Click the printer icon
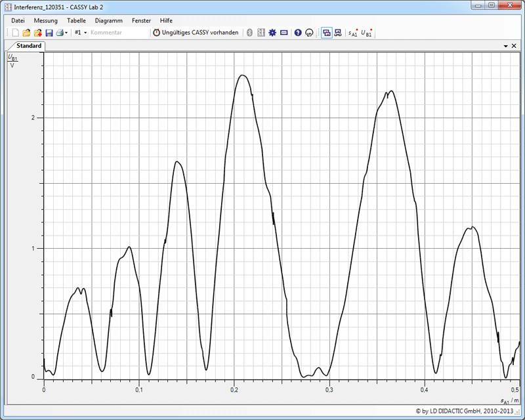Viewport: 525px width, 420px height. pyautogui.click(x=59, y=32)
